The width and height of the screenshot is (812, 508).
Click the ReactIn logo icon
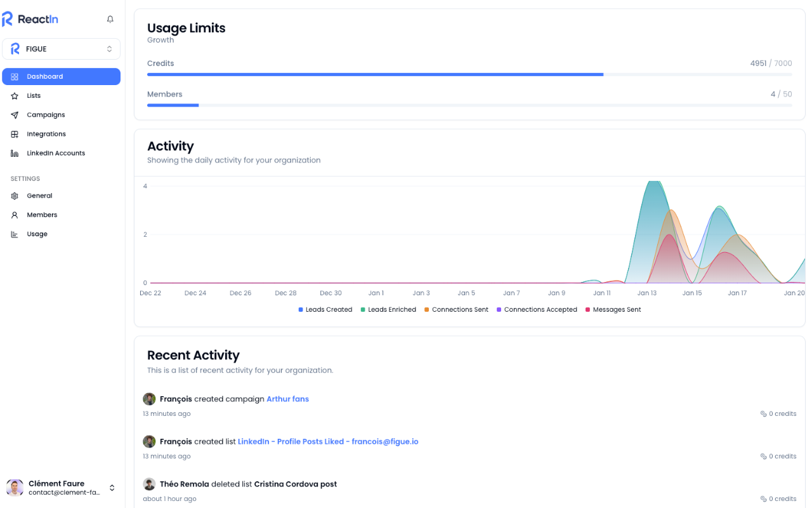8,19
